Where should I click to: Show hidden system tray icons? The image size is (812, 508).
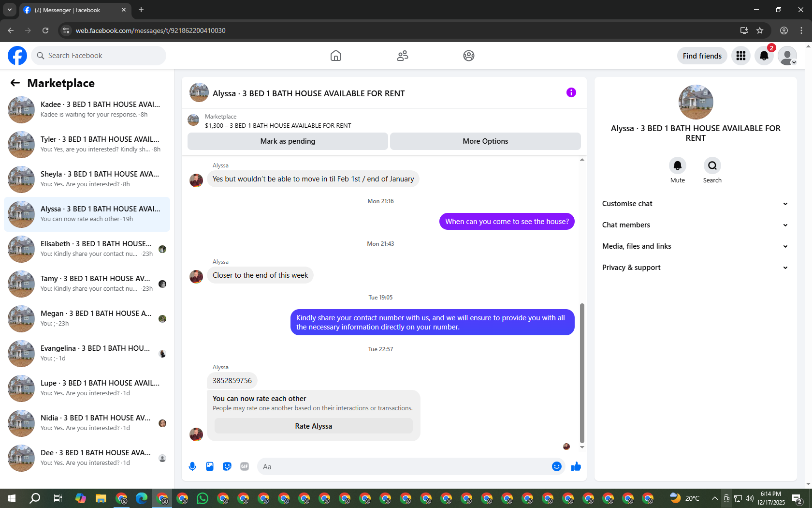click(x=714, y=498)
